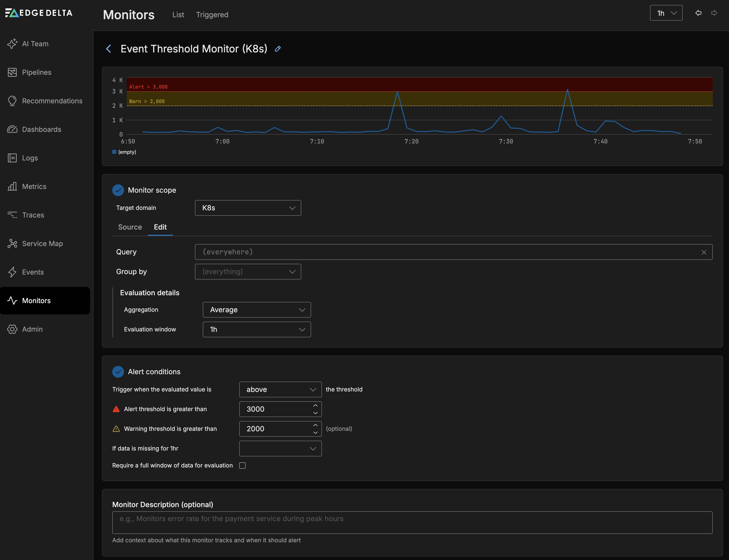Toggle the Monitor scope section checkmark
Viewport: 729px width, 560px height.
click(118, 190)
